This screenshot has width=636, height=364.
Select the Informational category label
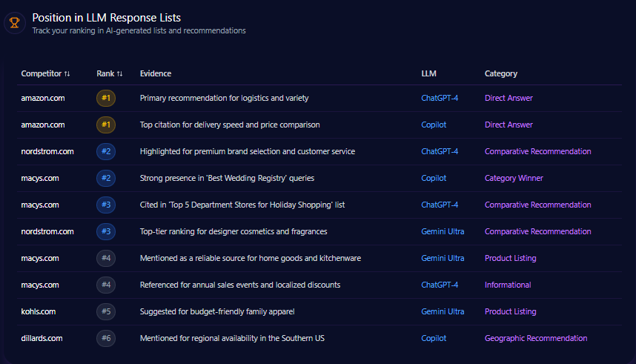coord(508,285)
